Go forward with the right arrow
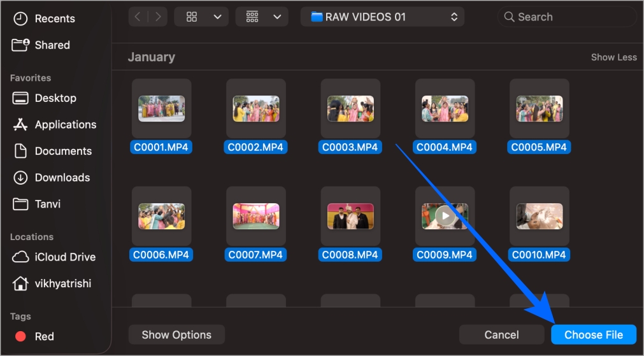This screenshot has width=644, height=356. tap(158, 17)
